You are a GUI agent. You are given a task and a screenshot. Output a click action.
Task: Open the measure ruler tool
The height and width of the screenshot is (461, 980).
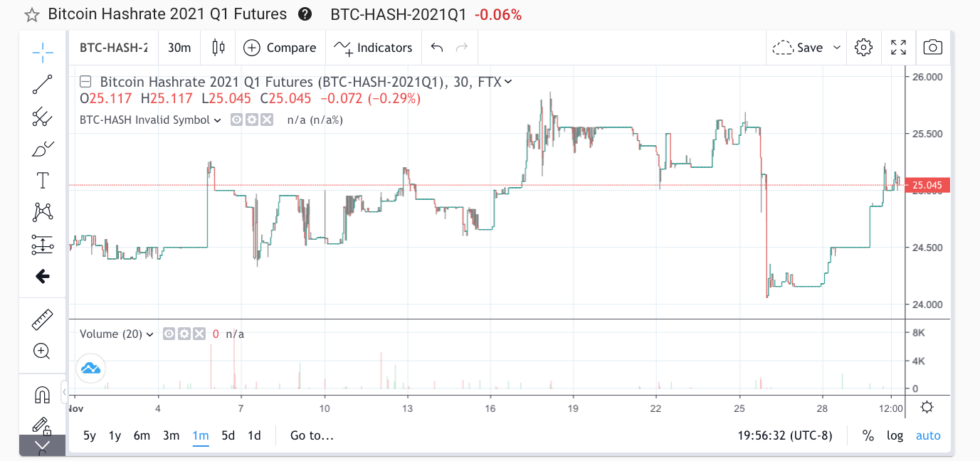tap(43, 320)
